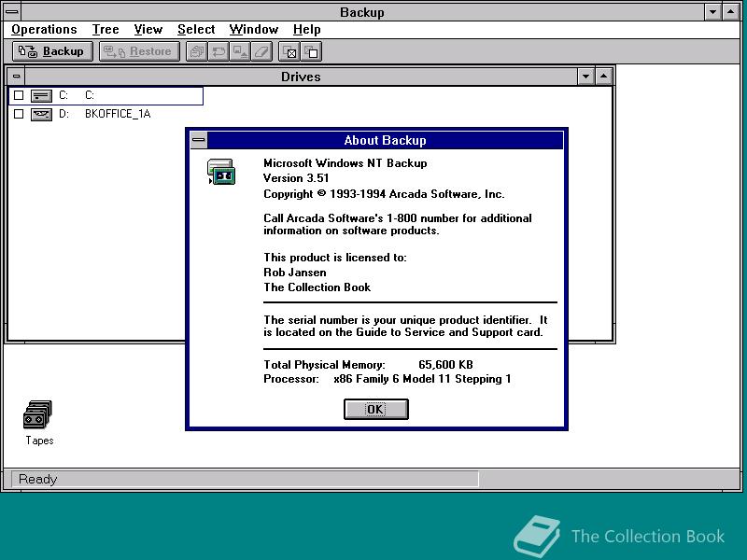Click the Check selected files toolbar icon
Image resolution: width=747 pixels, height=560 pixels.
(289, 51)
